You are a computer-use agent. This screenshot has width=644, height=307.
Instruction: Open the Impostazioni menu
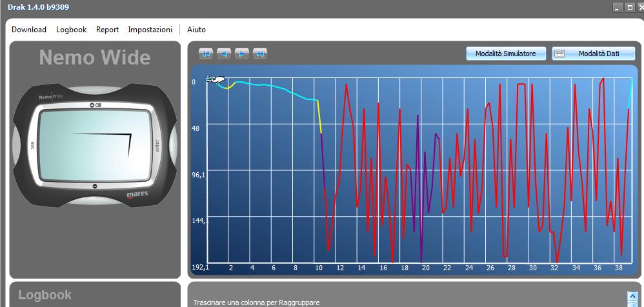point(150,30)
